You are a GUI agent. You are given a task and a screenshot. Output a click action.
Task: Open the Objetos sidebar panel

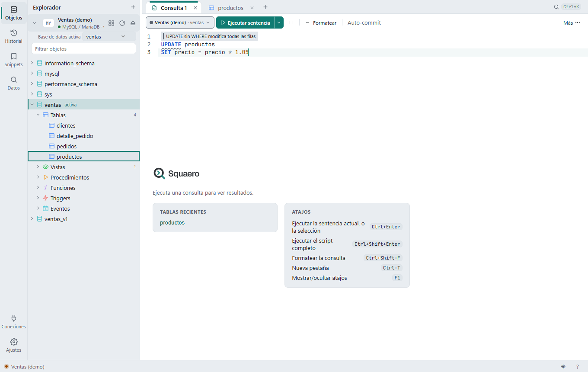pyautogui.click(x=14, y=13)
